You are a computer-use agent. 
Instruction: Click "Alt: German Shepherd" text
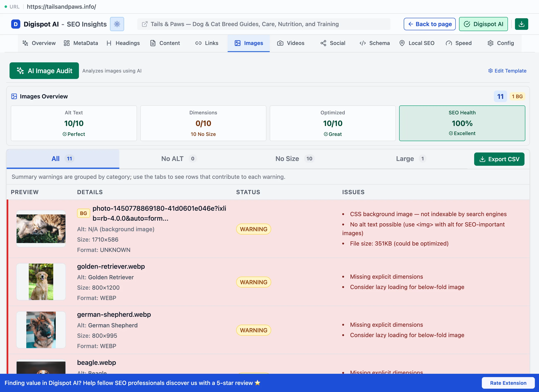point(107,325)
